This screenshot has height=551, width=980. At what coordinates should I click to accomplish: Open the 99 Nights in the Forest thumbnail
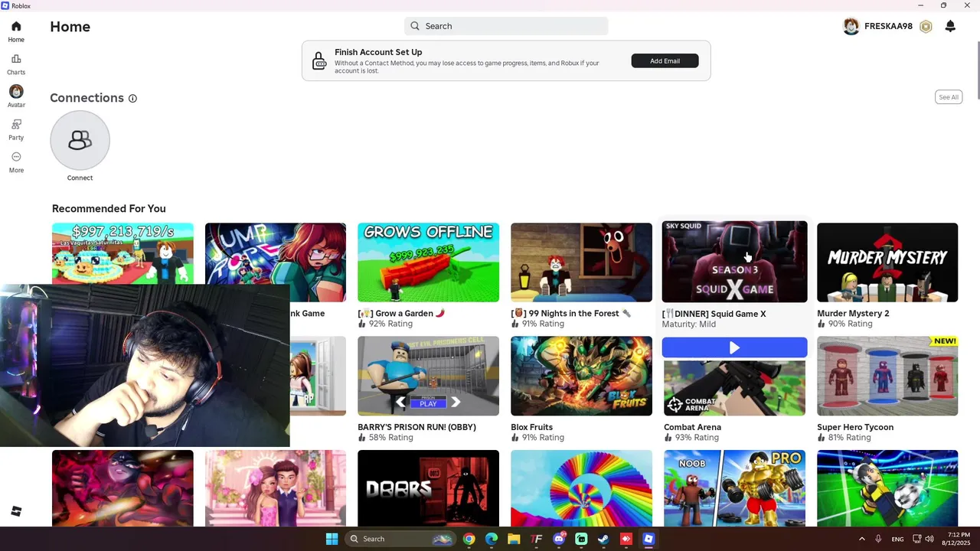click(581, 262)
